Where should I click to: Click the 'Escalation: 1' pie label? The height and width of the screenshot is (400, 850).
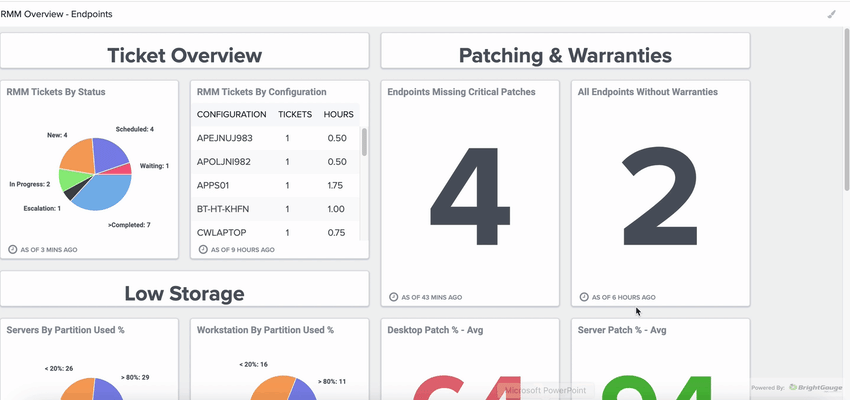click(42, 208)
